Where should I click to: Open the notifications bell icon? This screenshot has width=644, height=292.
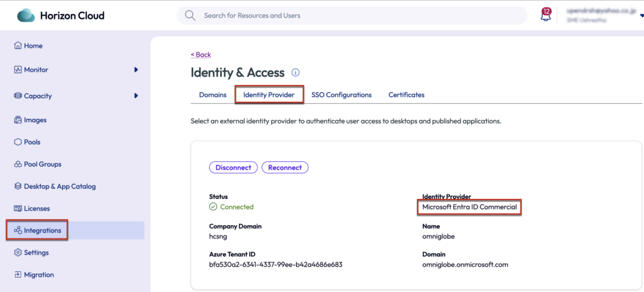click(x=545, y=16)
